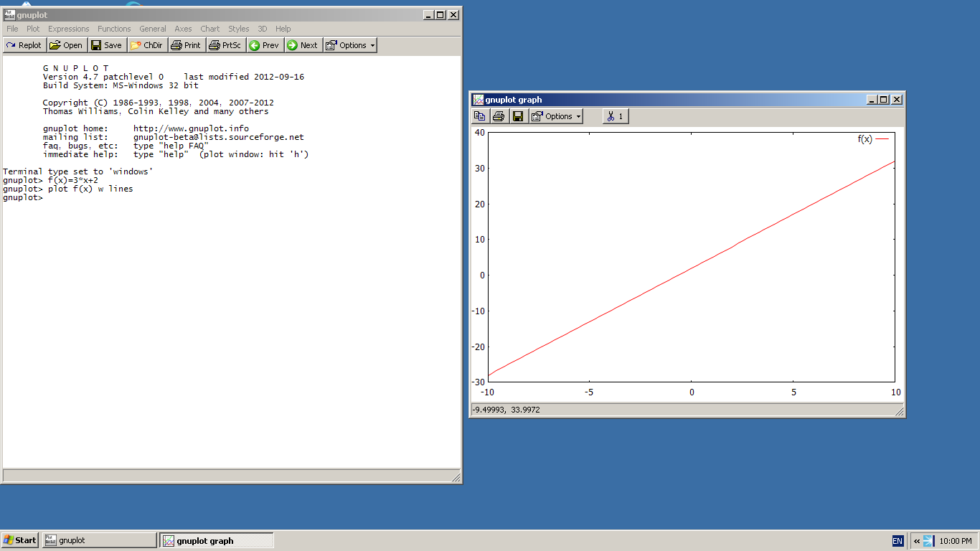Click the "G N U P L O T" header text

[x=76, y=68]
